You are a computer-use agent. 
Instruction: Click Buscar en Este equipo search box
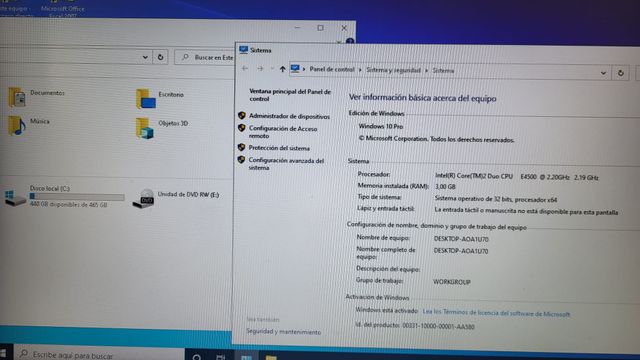tap(204, 58)
